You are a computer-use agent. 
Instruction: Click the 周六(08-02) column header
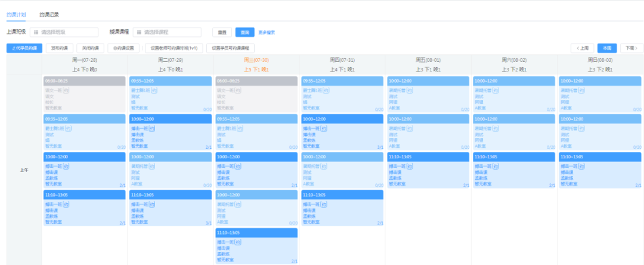[x=514, y=60]
